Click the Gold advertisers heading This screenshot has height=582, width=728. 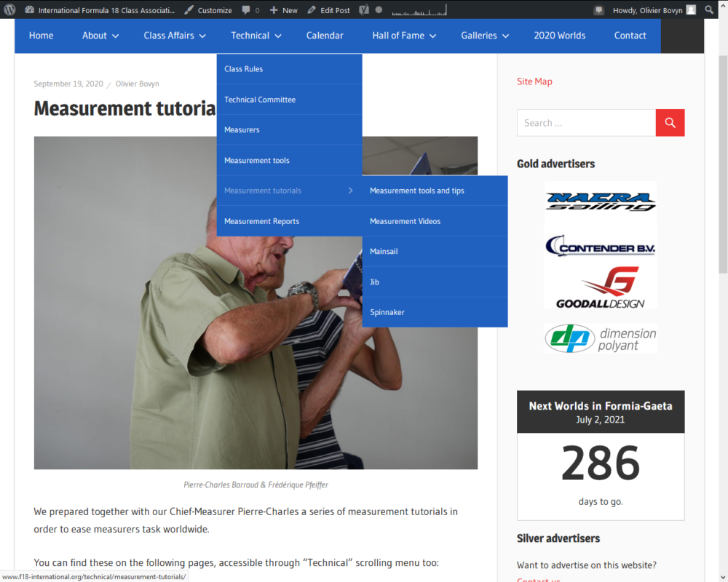click(x=555, y=164)
